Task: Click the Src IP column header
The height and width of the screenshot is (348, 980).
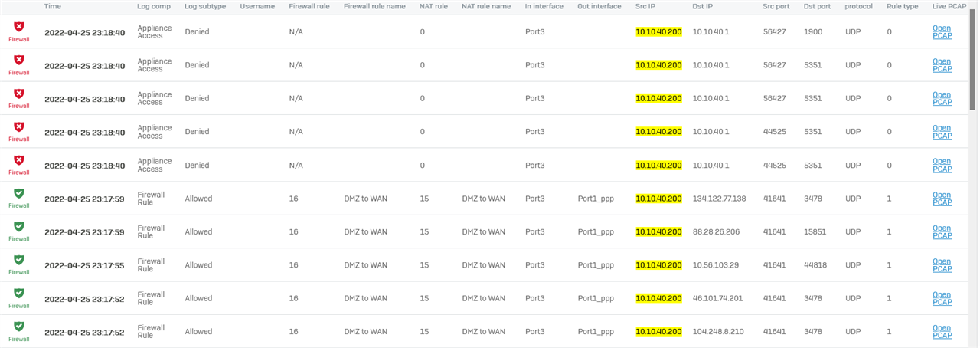Action: click(x=645, y=6)
